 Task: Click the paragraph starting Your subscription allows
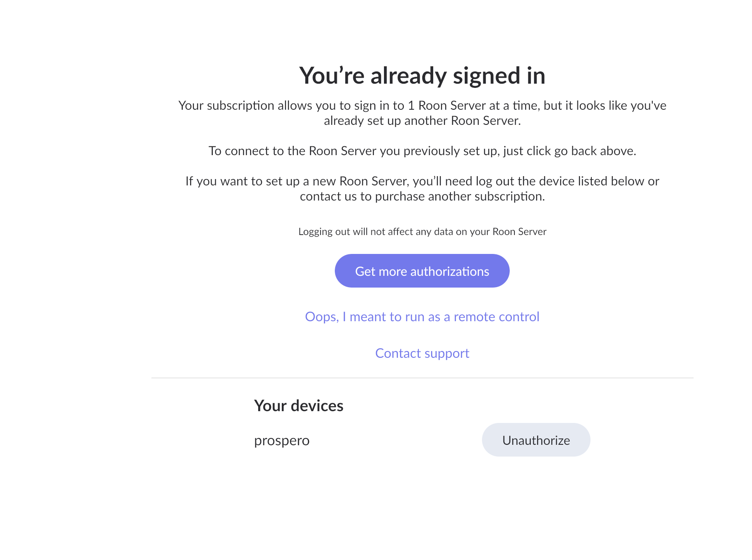pyautogui.click(x=422, y=113)
